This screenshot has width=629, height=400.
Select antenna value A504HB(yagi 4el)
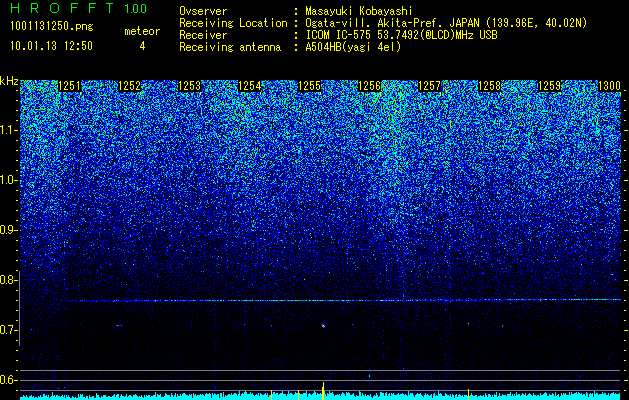[x=353, y=47]
